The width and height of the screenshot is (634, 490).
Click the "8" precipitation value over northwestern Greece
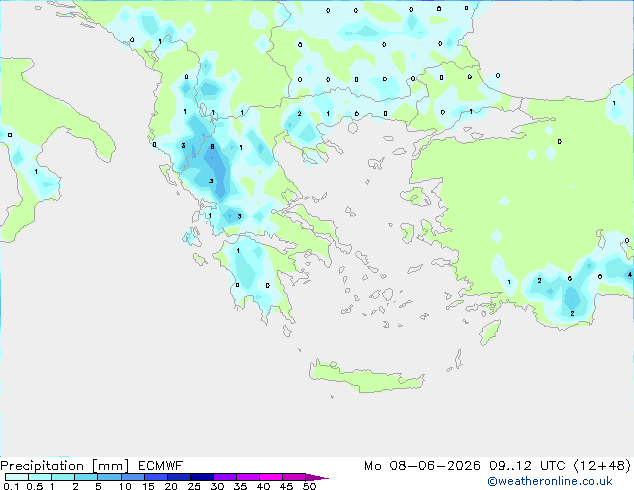click(212, 147)
